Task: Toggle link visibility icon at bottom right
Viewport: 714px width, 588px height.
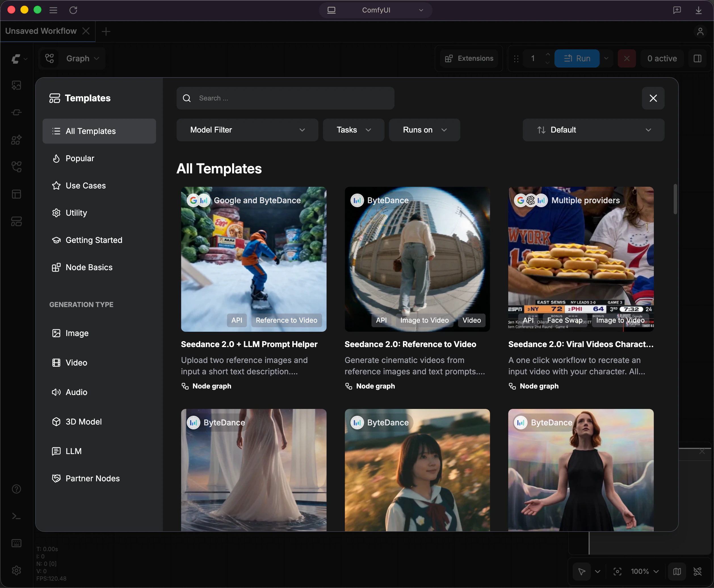Action: click(x=698, y=572)
